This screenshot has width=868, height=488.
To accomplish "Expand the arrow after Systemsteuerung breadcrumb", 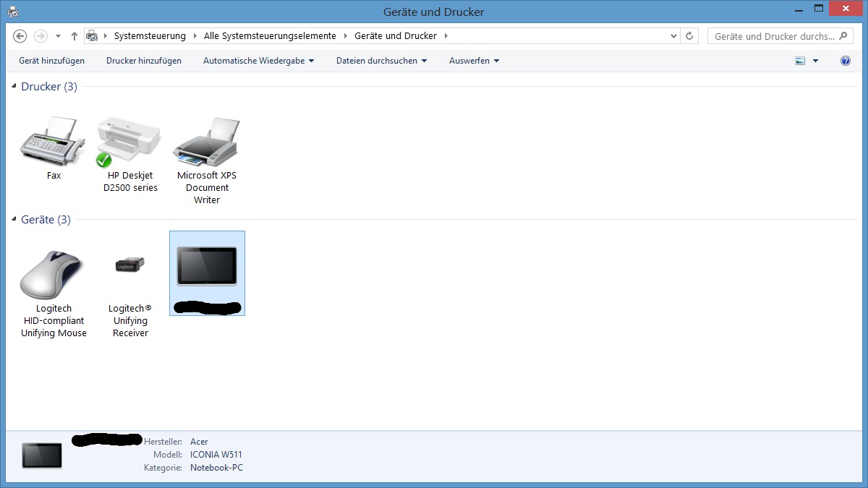I will click(x=195, y=36).
